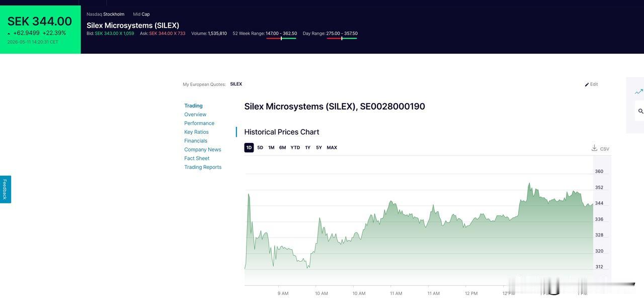Click the Historical Prices Chart heading
644x303 pixels.
282,132
